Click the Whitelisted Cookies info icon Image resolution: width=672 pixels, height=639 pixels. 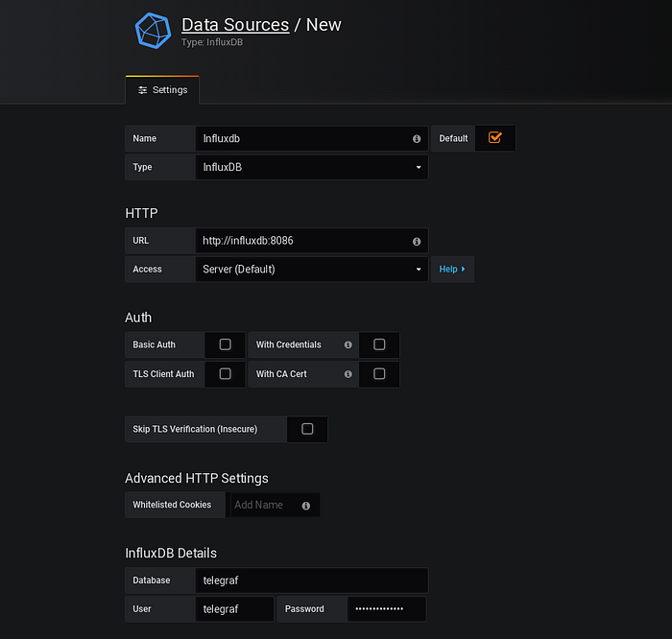306,506
